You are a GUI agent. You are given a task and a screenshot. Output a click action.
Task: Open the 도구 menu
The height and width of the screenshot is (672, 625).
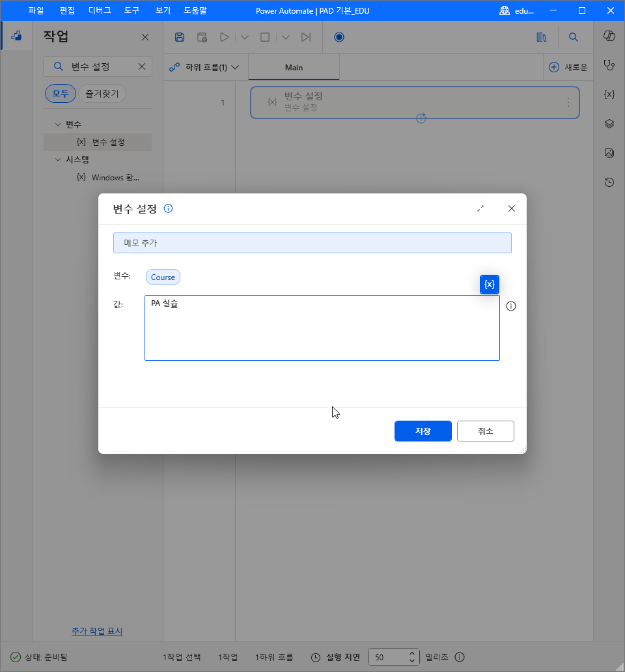(x=132, y=10)
